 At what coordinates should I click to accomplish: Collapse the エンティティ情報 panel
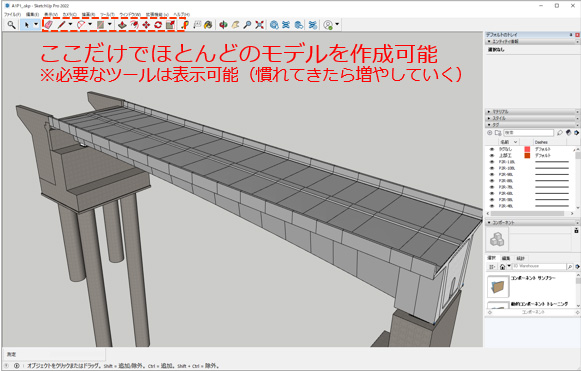point(532,42)
